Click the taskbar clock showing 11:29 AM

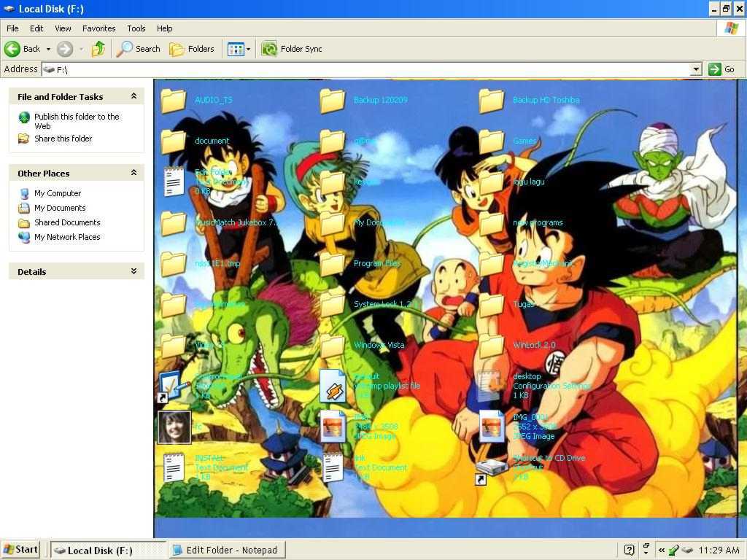tap(719, 550)
